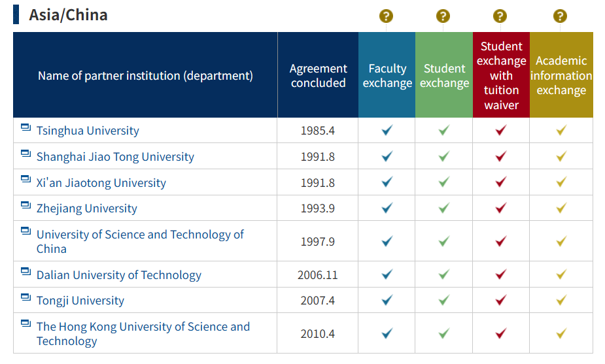605x364 pixels.
Task: Click the external-link icon beside Tsinghua University
Action: [26, 127]
